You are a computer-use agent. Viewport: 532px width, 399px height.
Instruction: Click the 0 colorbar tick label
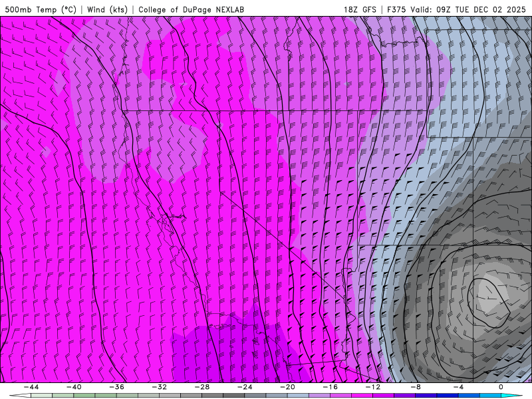[501, 387]
